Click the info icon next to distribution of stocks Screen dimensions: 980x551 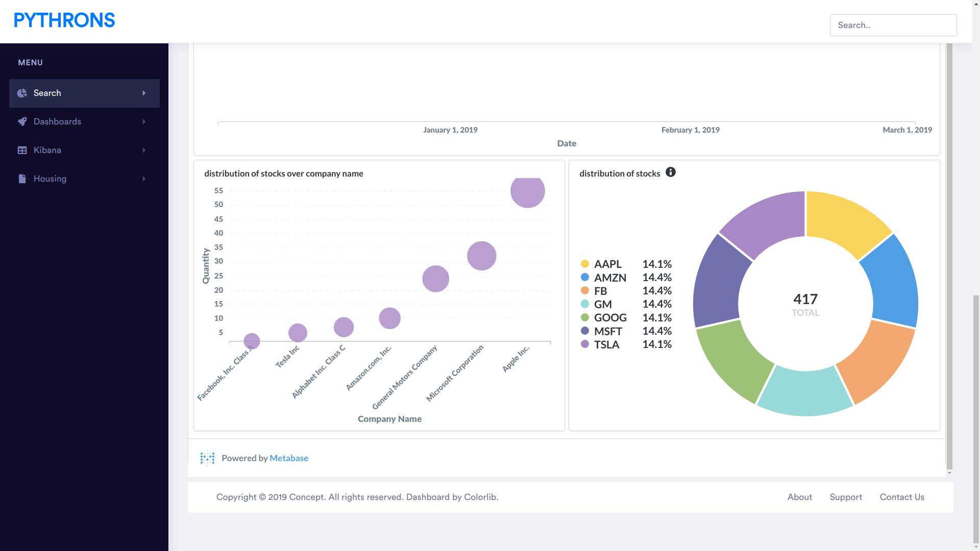[671, 172]
